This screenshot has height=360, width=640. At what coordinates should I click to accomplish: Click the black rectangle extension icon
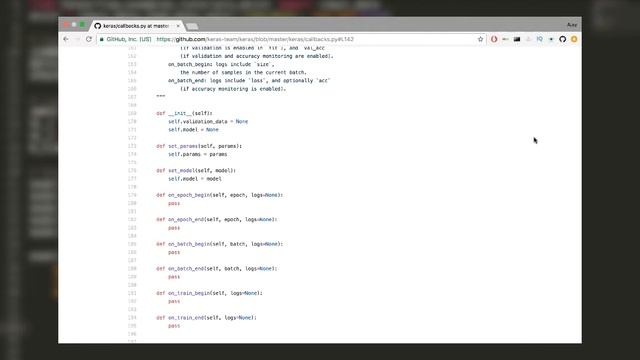(517, 39)
